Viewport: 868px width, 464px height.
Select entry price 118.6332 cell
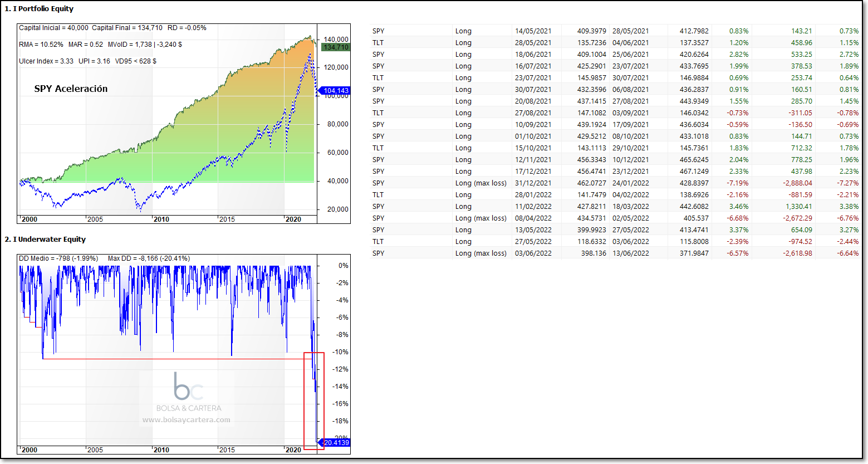click(x=592, y=242)
